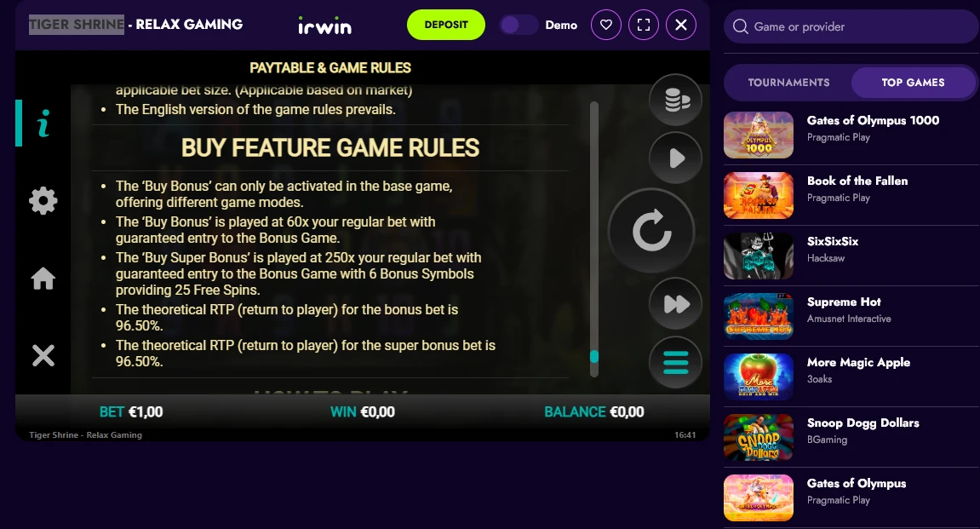Close the paytable with the sidebar X icon
Screen dimensions: 980x529
[43, 355]
